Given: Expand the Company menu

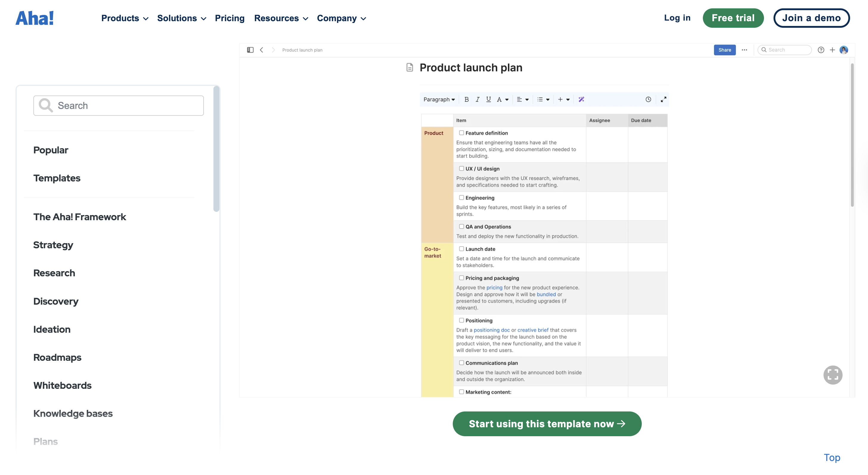Looking at the screenshot, I should pos(341,18).
